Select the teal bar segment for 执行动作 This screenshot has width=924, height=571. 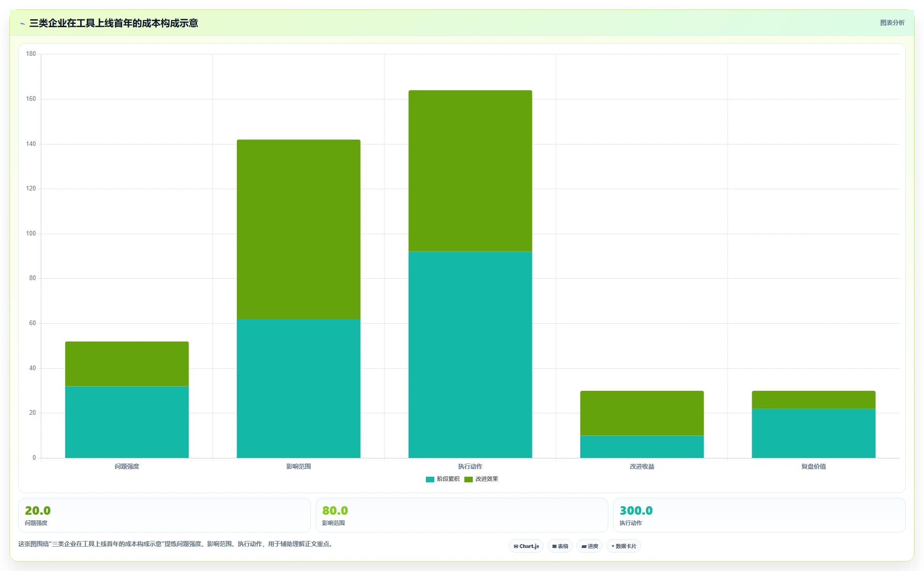click(470, 355)
